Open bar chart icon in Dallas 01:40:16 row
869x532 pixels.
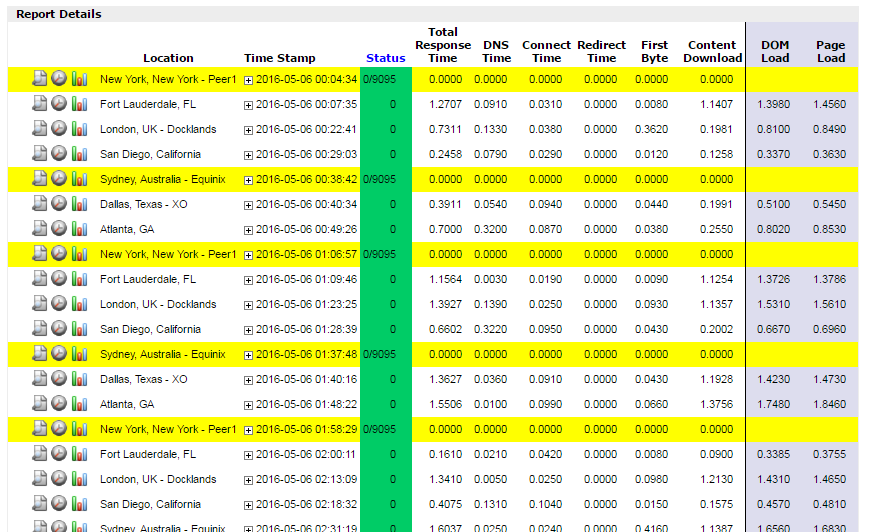[79, 378]
